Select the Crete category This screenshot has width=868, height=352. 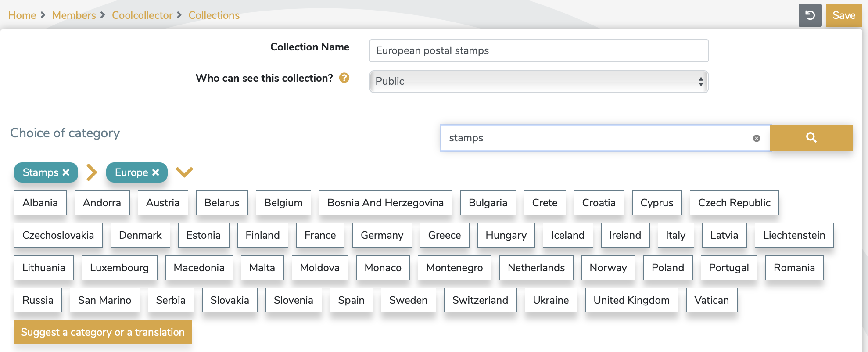[x=545, y=203]
